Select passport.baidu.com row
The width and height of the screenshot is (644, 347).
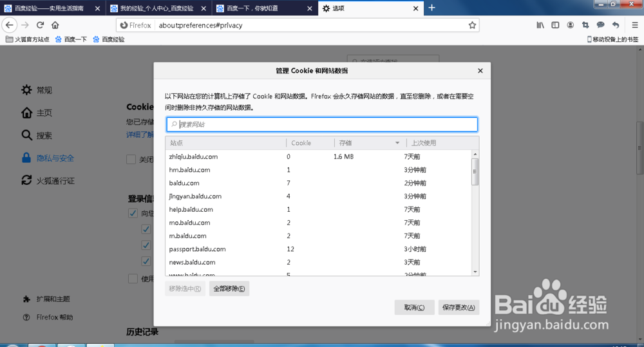(x=319, y=249)
